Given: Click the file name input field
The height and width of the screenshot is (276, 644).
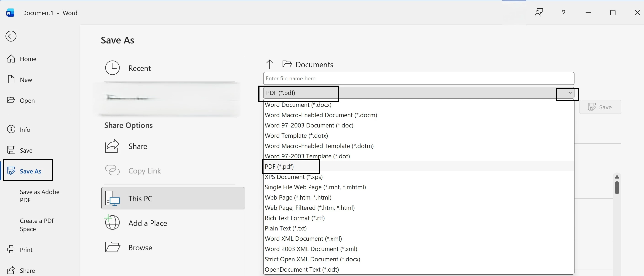Looking at the screenshot, I should [x=418, y=78].
